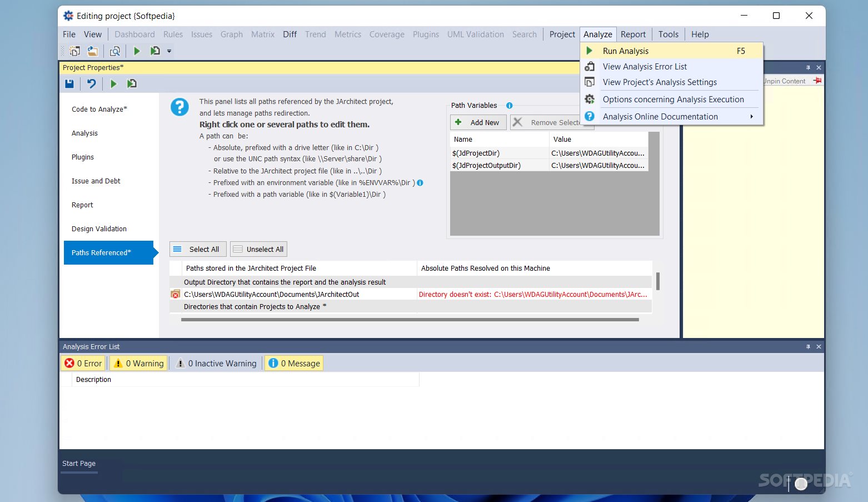The height and width of the screenshot is (502, 868).
Task: Click main toolbar green Run Analysis arrow
Action: (x=137, y=51)
